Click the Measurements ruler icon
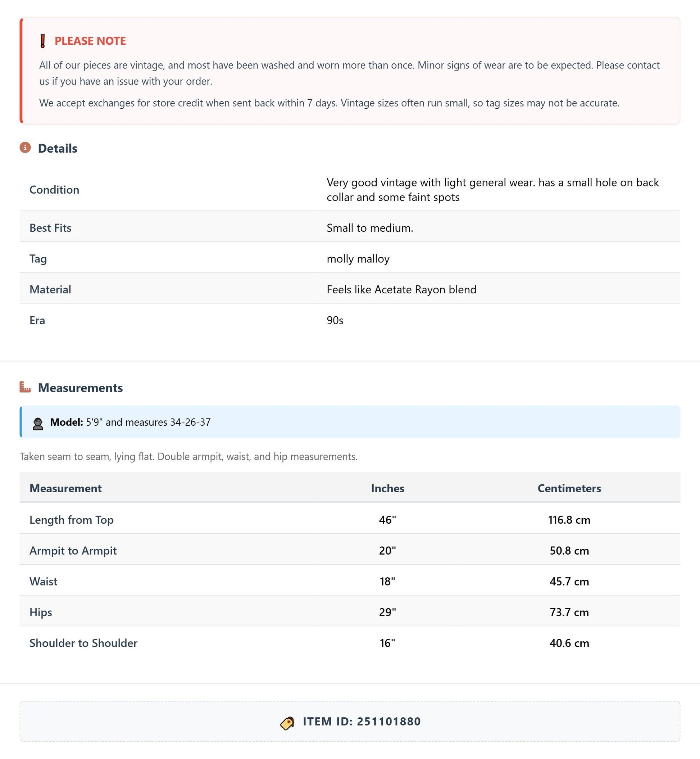The width and height of the screenshot is (700, 759). [25, 387]
